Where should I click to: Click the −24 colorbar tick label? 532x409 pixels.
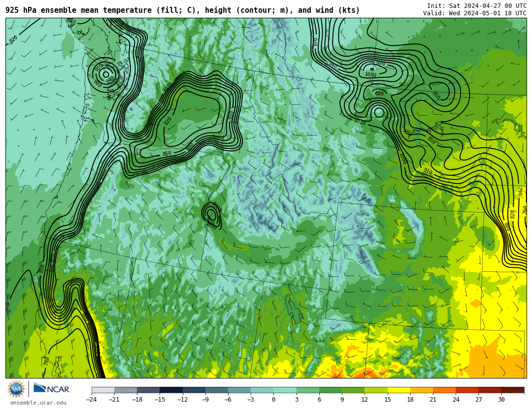tap(92, 400)
